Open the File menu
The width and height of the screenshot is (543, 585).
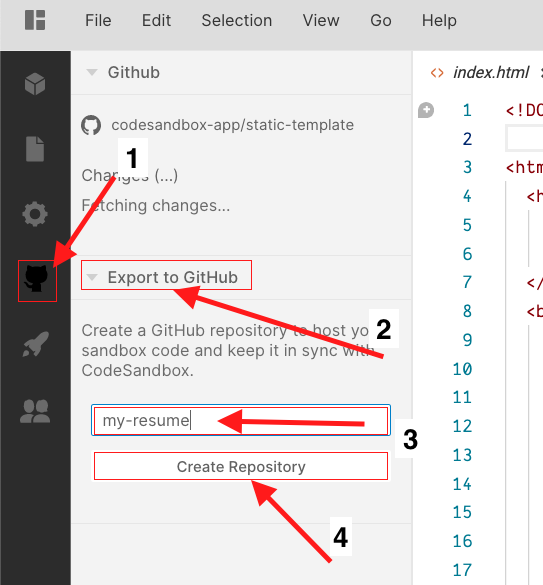[x=98, y=20]
